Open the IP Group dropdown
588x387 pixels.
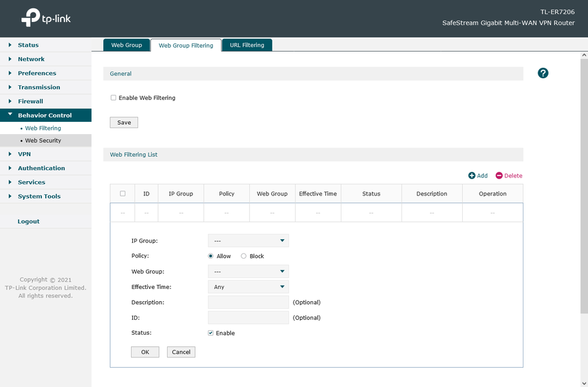point(248,241)
